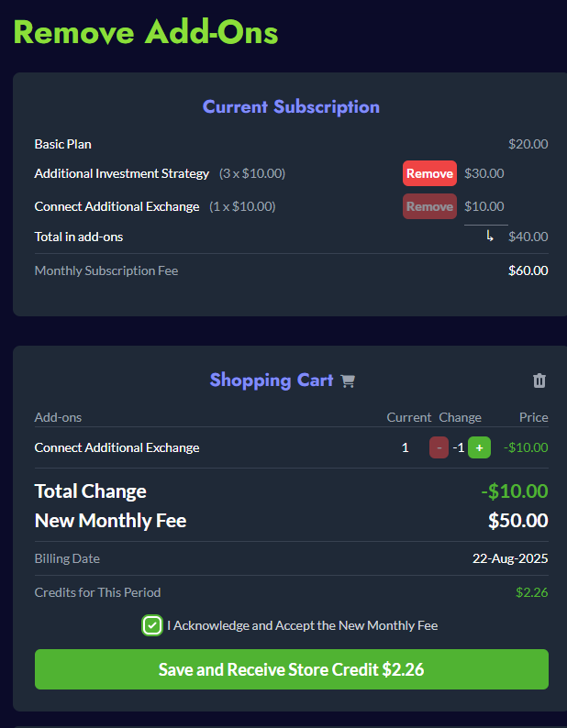Save and receive store credit $2.26
The image size is (567, 728).
tap(291, 669)
